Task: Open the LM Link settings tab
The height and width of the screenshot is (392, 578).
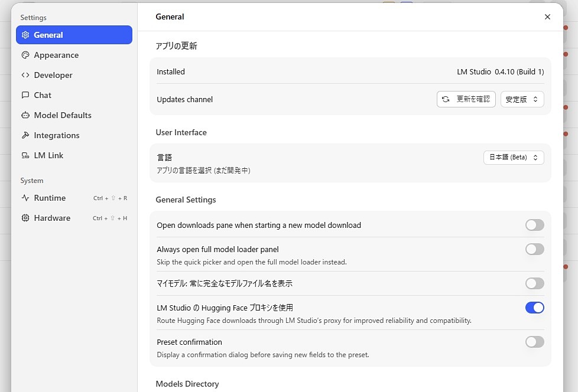Action: tap(74, 155)
